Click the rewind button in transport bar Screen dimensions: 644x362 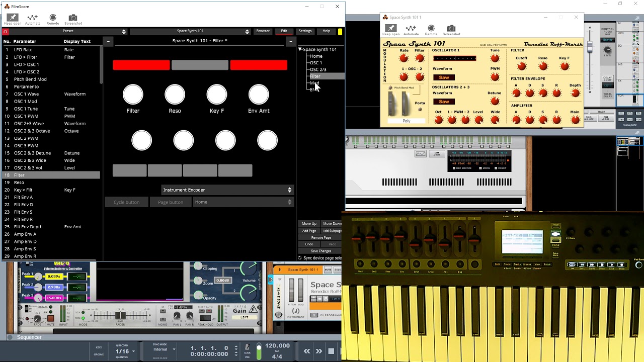coord(307,351)
